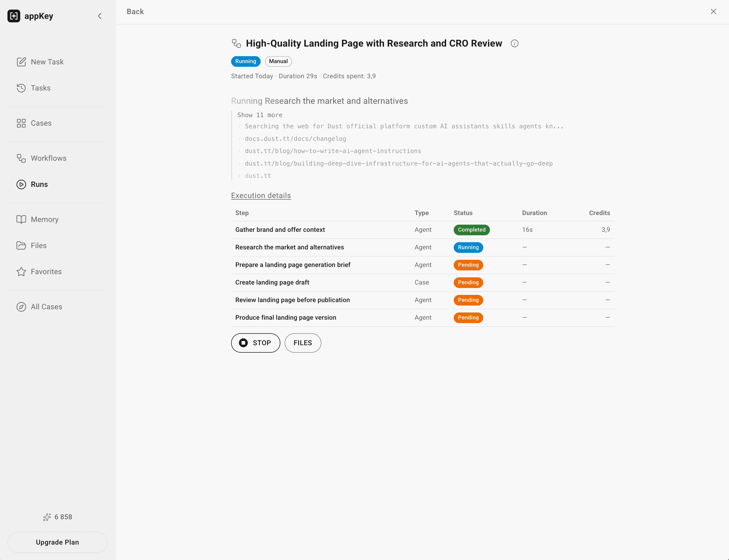Click the Cases grid icon
Viewport: 729px width, 560px height.
coord(21,123)
